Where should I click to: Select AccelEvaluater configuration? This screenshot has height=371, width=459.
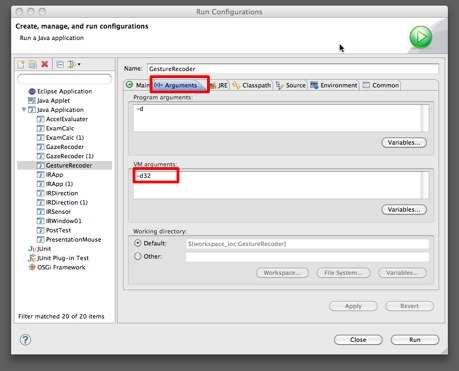point(67,119)
